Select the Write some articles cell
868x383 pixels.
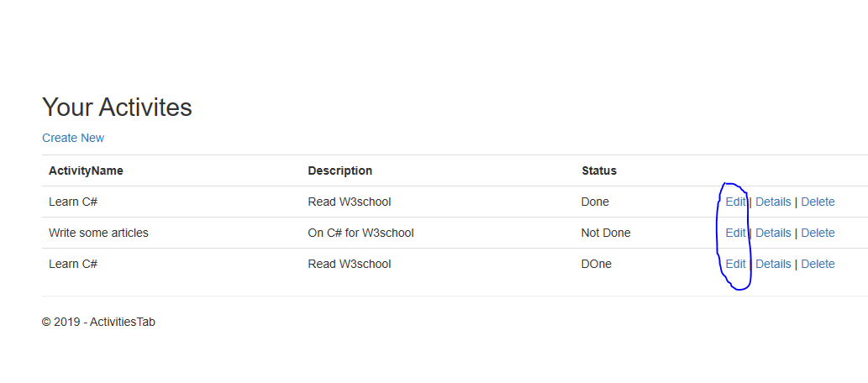(98, 233)
